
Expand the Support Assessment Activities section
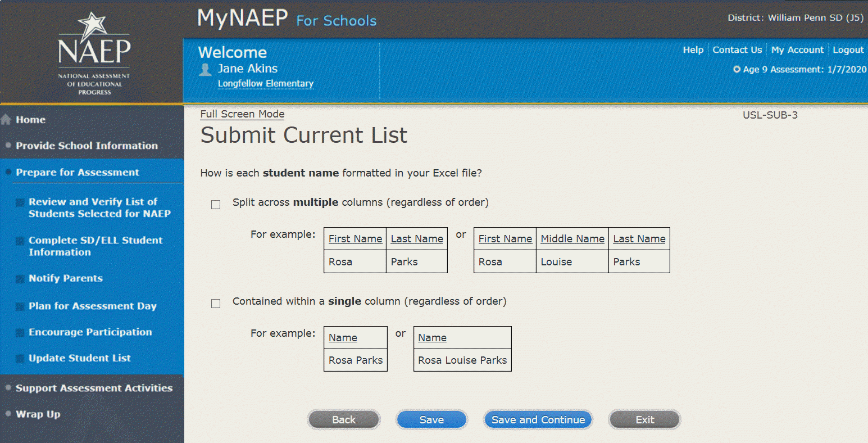click(x=94, y=388)
